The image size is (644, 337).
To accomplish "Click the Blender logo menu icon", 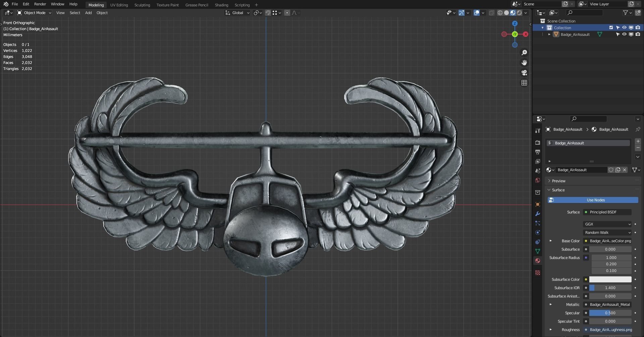I will click(x=6, y=4).
